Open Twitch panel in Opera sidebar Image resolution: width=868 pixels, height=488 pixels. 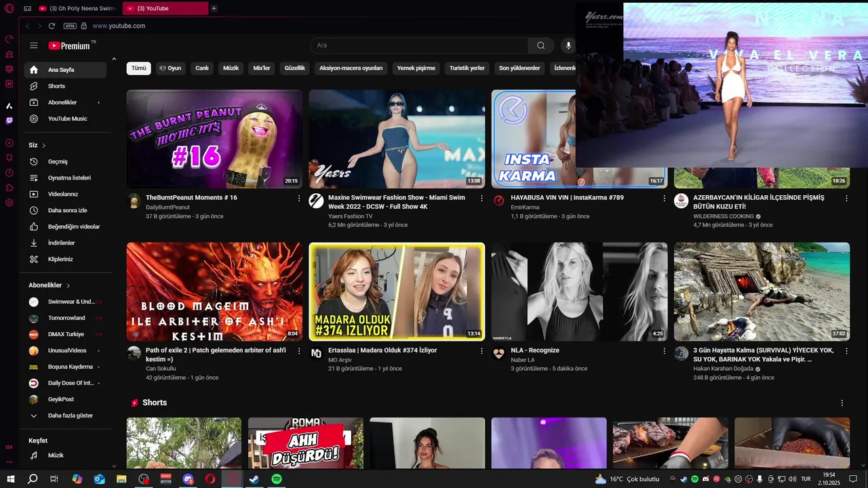pos(9,121)
